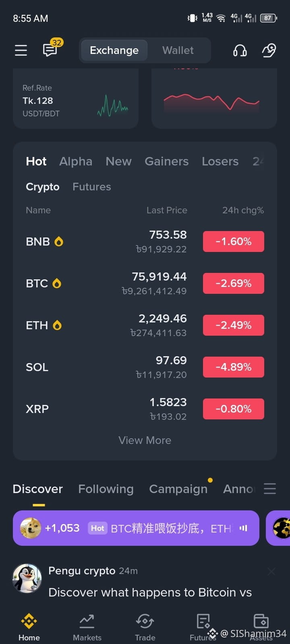Toggle BNB 24h change percentage display
Viewport: 290px width, 644px height.
234,242
